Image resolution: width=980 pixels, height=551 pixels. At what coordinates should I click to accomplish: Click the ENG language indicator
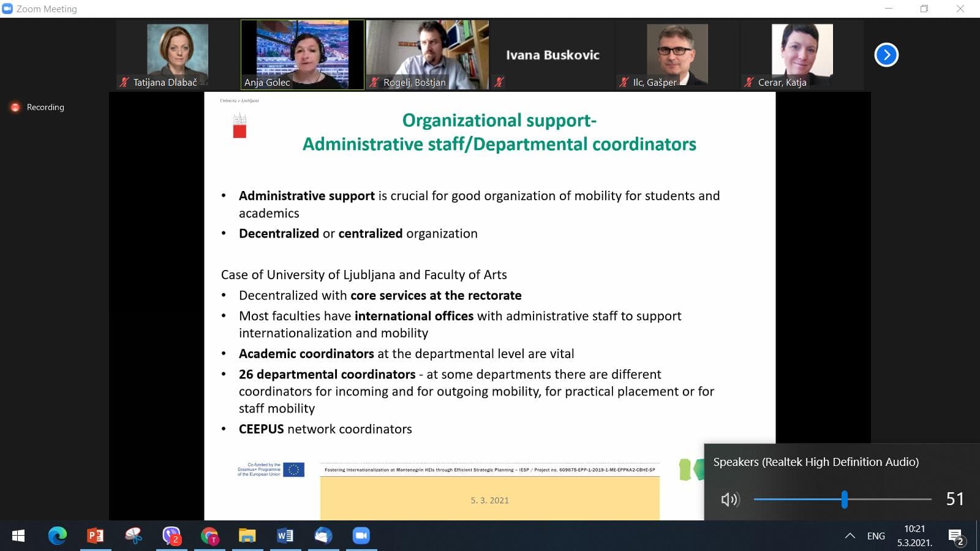(876, 536)
